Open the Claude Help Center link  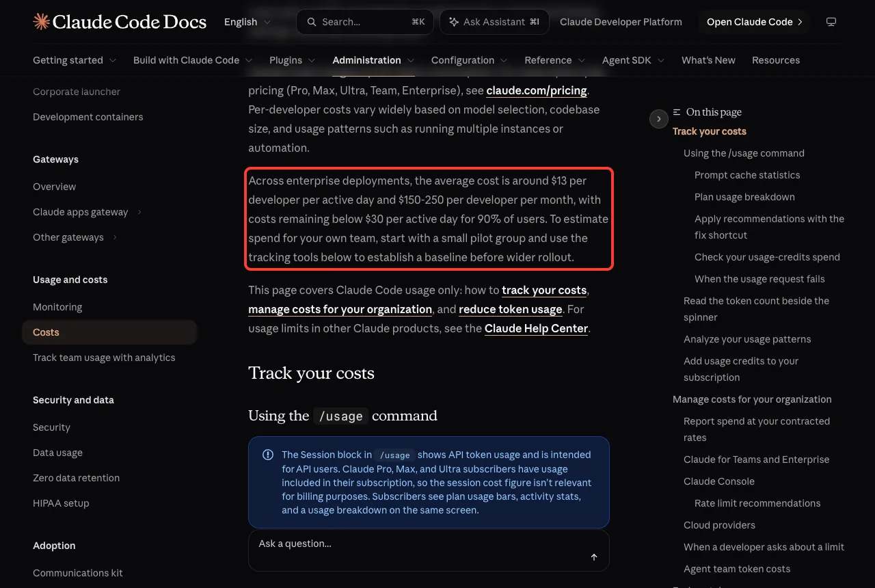coord(537,328)
